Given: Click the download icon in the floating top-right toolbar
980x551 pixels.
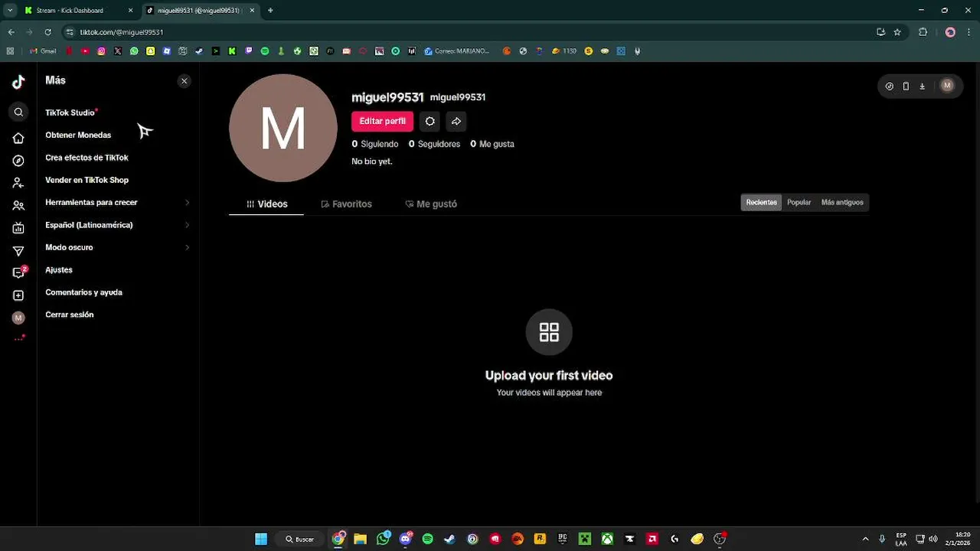Looking at the screenshot, I should pyautogui.click(x=922, y=86).
